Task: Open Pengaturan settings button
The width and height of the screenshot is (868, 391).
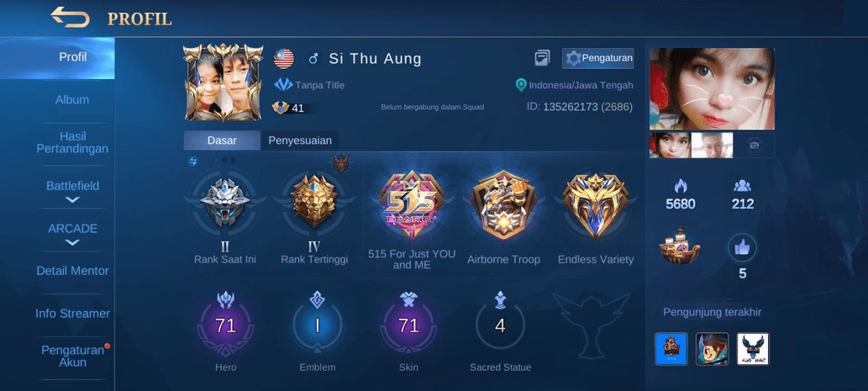Action: [598, 58]
